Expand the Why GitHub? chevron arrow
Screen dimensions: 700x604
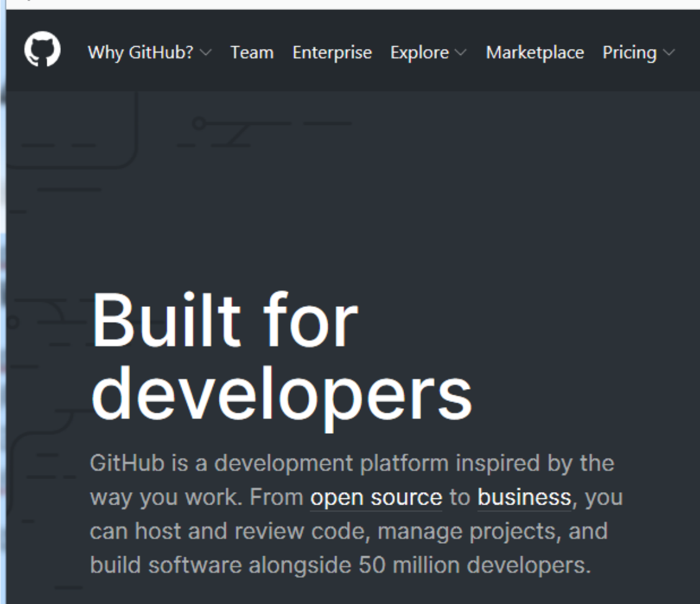(206, 53)
